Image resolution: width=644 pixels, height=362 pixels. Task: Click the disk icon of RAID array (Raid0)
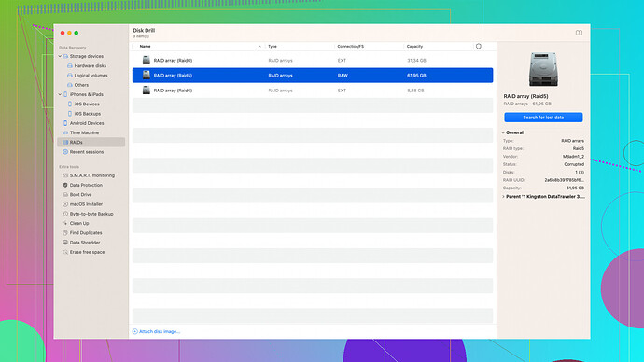[147, 60]
